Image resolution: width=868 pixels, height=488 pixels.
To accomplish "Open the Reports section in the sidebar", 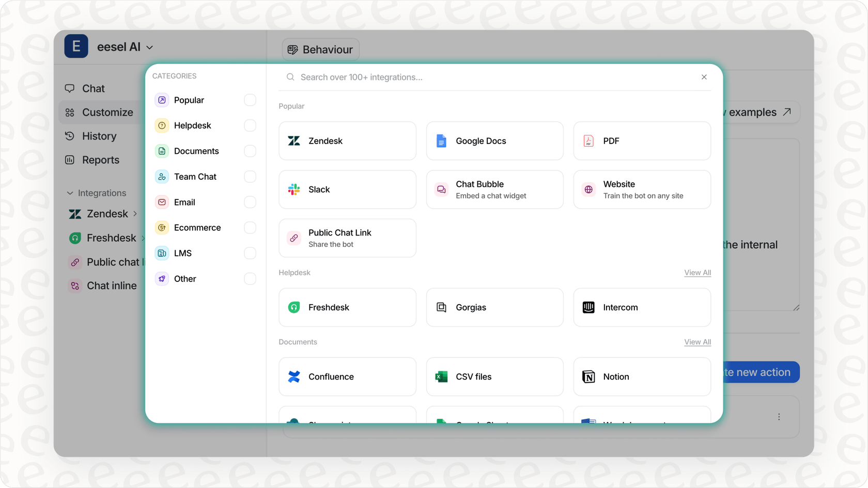I will (100, 160).
